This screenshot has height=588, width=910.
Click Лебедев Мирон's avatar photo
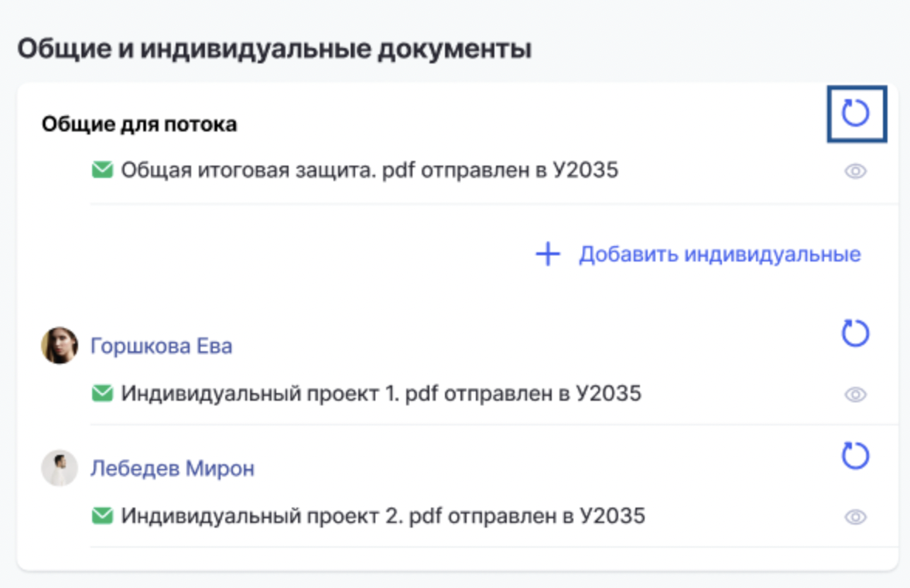coord(59,468)
